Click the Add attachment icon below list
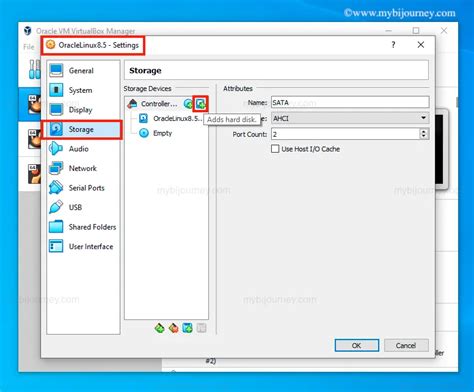Viewport: 474px width, 392px height. click(x=187, y=328)
